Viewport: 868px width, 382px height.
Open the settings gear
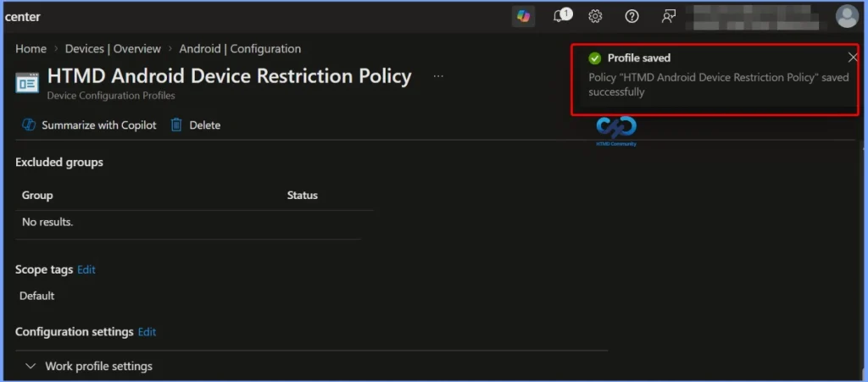pos(595,17)
